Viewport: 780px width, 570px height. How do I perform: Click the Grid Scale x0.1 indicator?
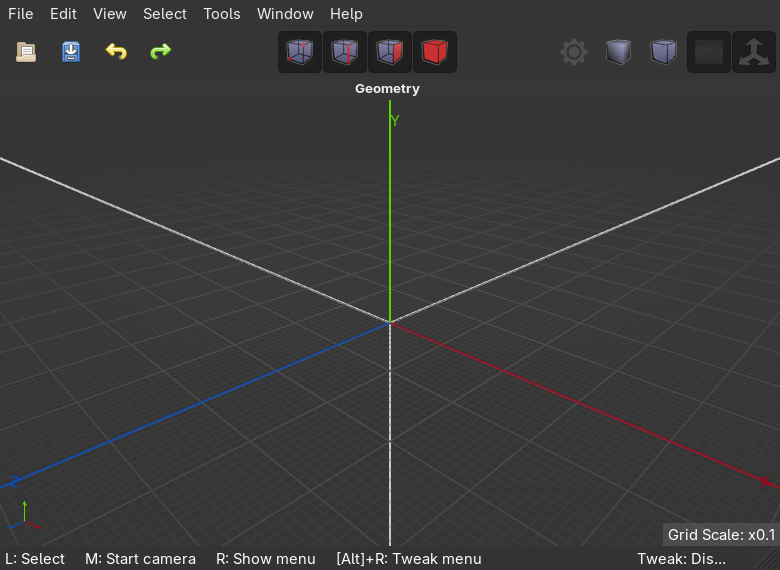(x=720, y=535)
